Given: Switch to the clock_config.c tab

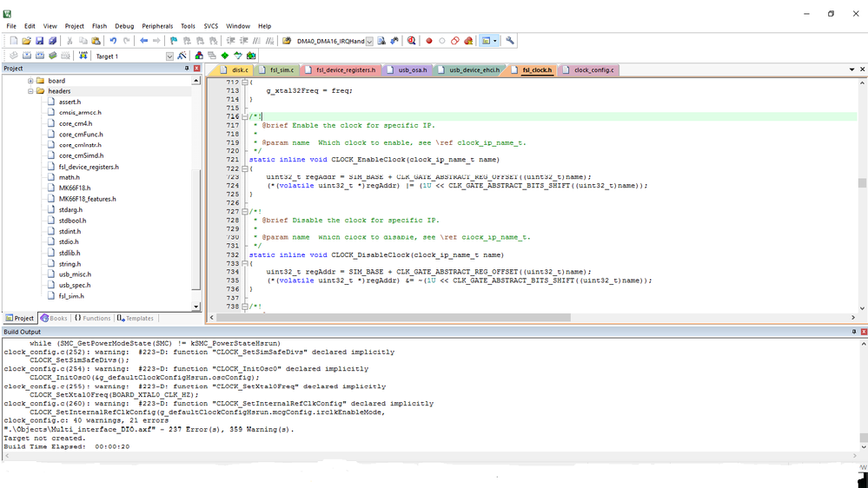Looking at the screenshot, I should point(588,70).
